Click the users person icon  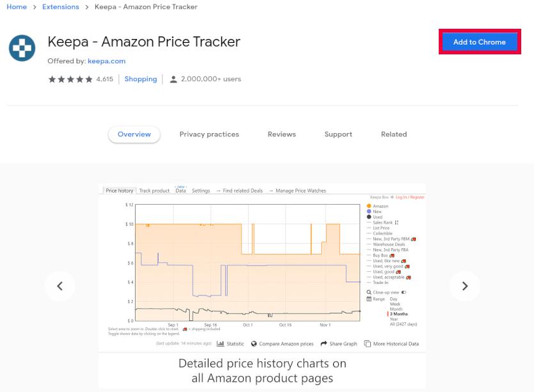pos(173,79)
